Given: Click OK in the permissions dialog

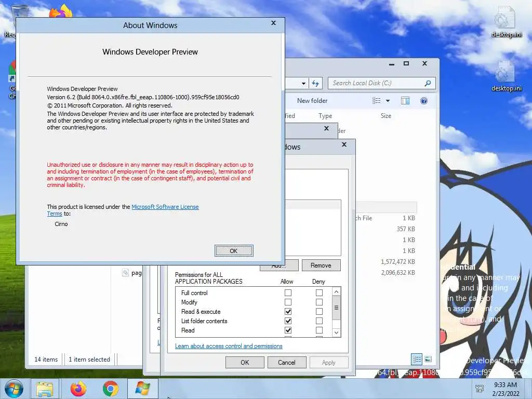Looking at the screenshot, I should [x=245, y=362].
